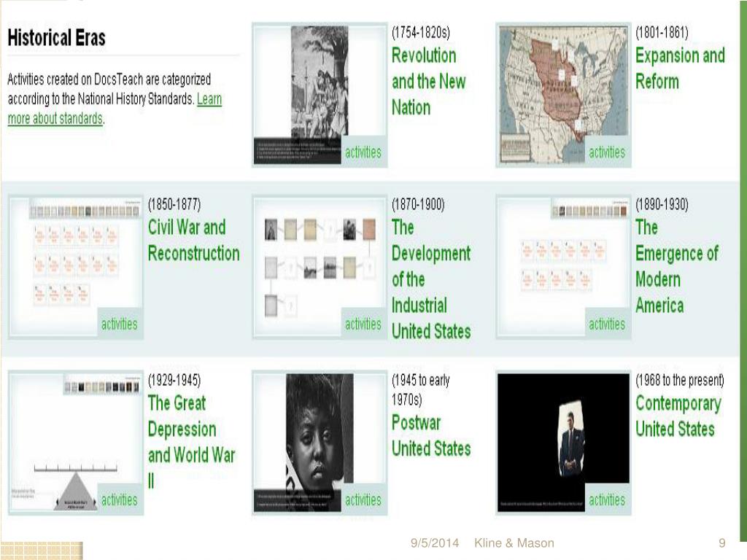Click Great Depression scale activity thumbnail

pyautogui.click(x=76, y=443)
